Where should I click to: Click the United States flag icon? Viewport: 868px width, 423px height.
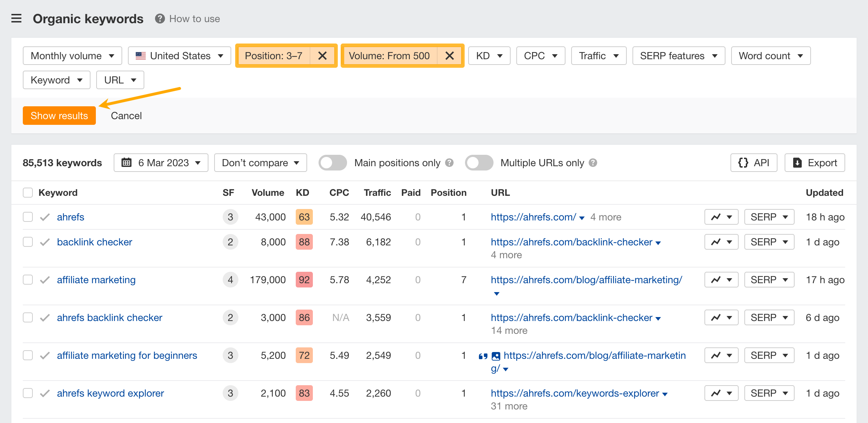pos(141,56)
